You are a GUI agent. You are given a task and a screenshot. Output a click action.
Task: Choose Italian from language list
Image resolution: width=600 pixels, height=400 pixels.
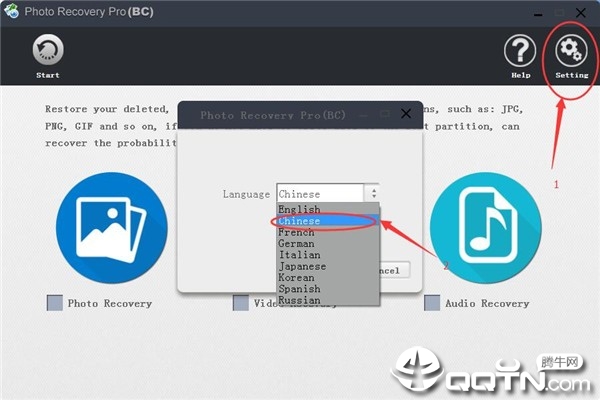(x=328, y=255)
